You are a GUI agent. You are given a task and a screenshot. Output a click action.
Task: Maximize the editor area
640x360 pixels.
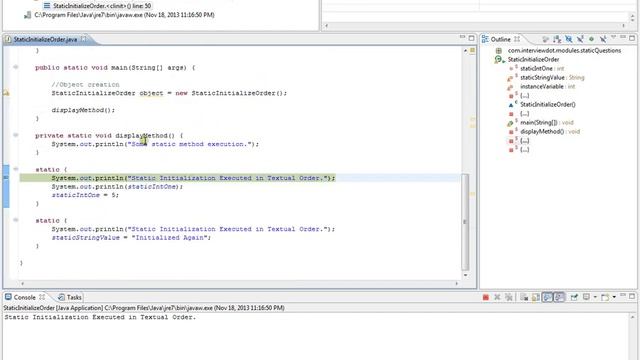point(471,38)
